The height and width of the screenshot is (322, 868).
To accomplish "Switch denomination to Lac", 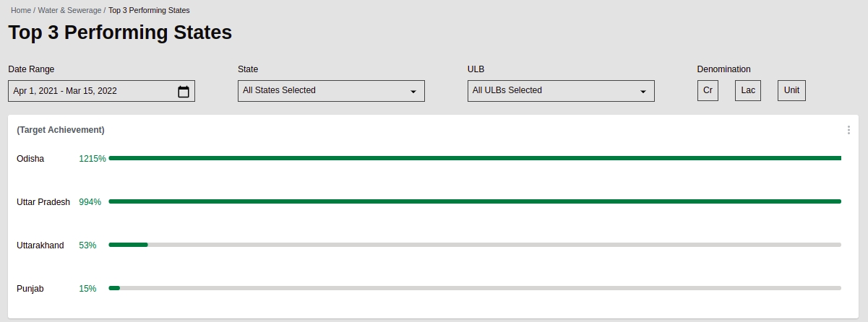I will pos(748,91).
